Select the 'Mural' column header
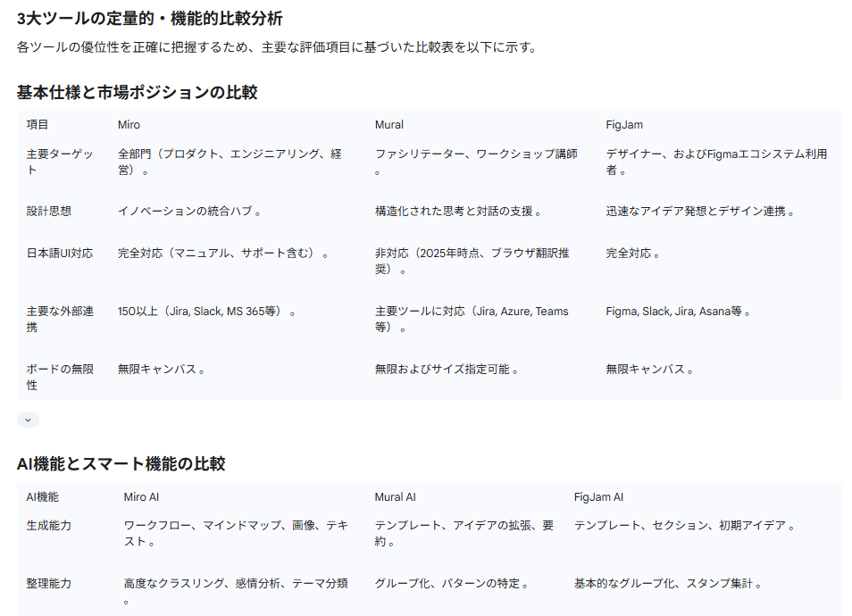 [389, 125]
